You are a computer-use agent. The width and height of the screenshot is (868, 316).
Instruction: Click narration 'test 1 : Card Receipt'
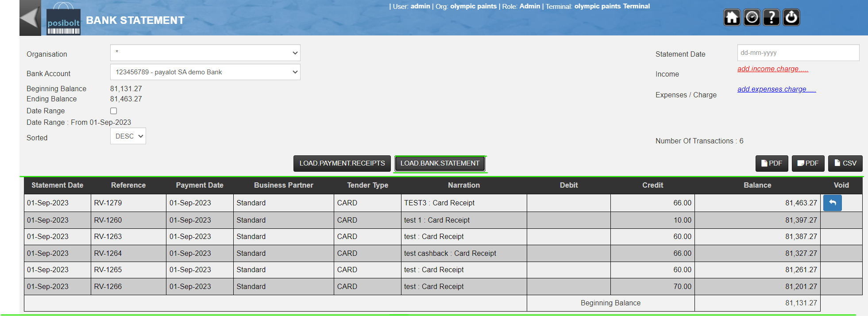437,220
